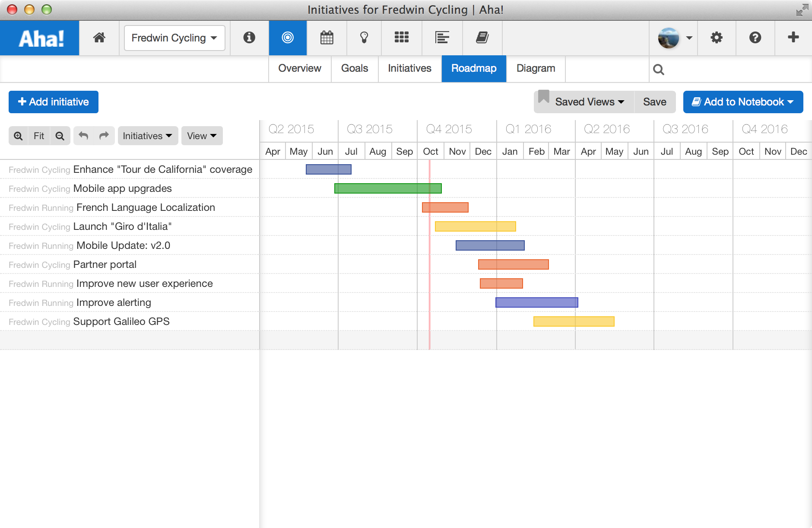Screen dimensions: 812x528
Task: Open the features grid icon
Action: pyautogui.click(x=402, y=38)
